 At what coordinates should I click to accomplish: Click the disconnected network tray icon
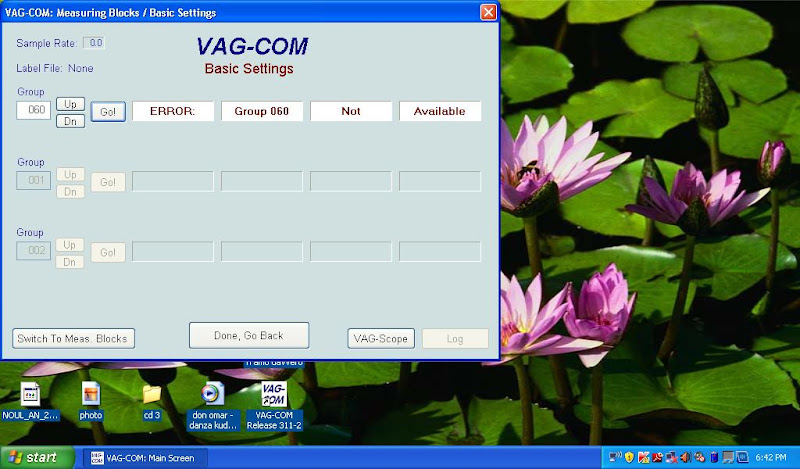[x=671, y=457]
